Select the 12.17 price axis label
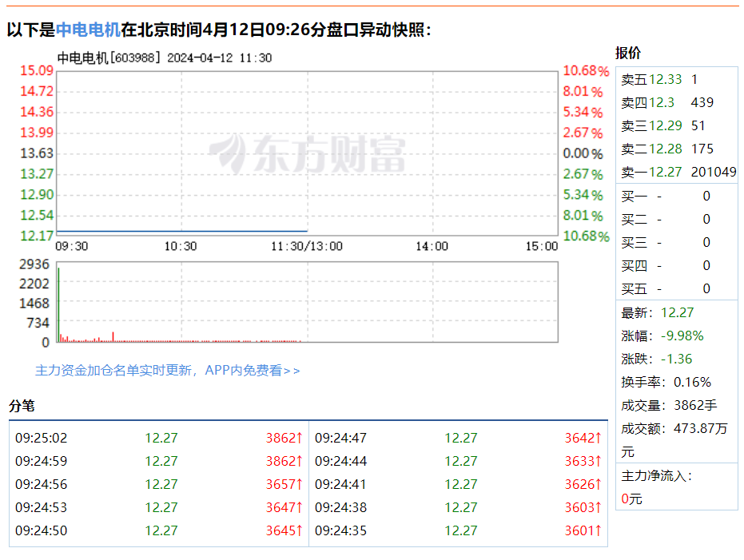Image resolution: width=744 pixels, height=560 pixels. click(x=37, y=236)
